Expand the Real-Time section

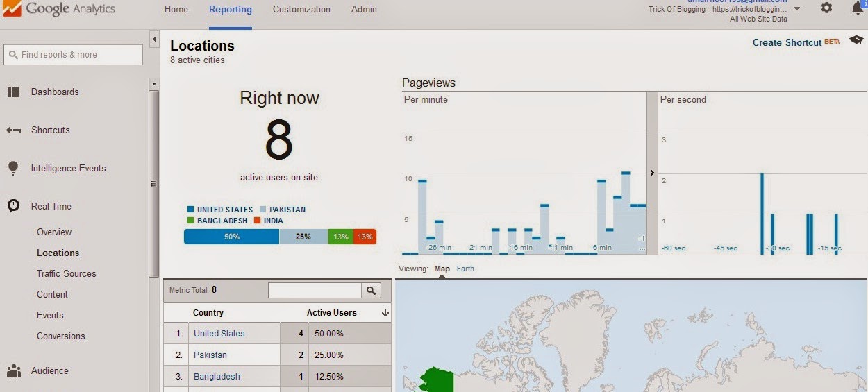pyautogui.click(x=51, y=206)
